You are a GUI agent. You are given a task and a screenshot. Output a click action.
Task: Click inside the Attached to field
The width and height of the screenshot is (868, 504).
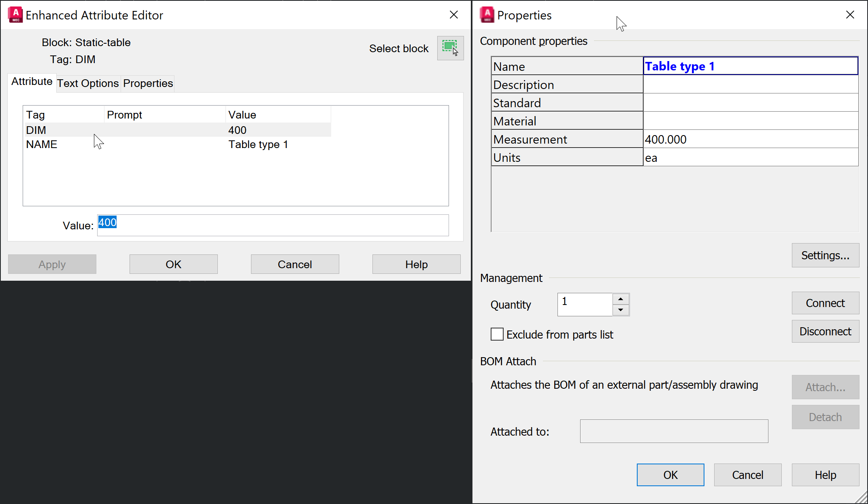coord(674,431)
